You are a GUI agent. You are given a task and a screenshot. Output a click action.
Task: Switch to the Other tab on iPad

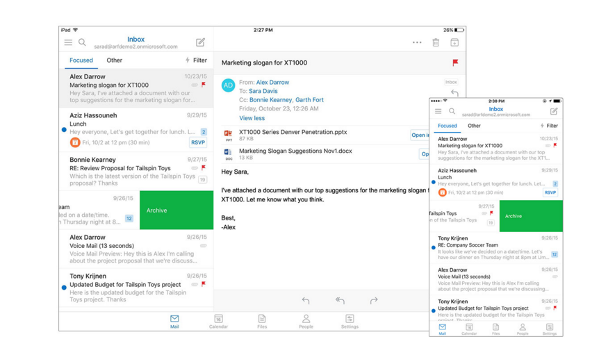click(x=114, y=60)
